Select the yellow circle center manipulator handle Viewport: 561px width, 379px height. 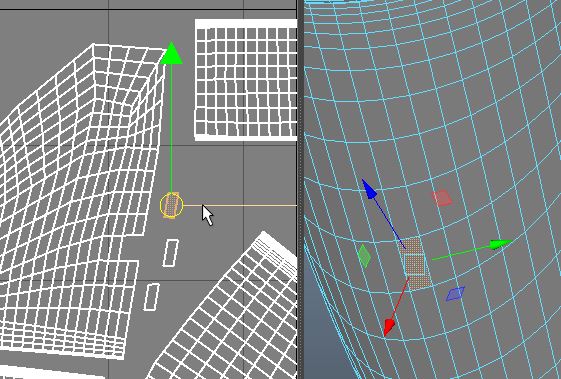pyautogui.click(x=172, y=205)
